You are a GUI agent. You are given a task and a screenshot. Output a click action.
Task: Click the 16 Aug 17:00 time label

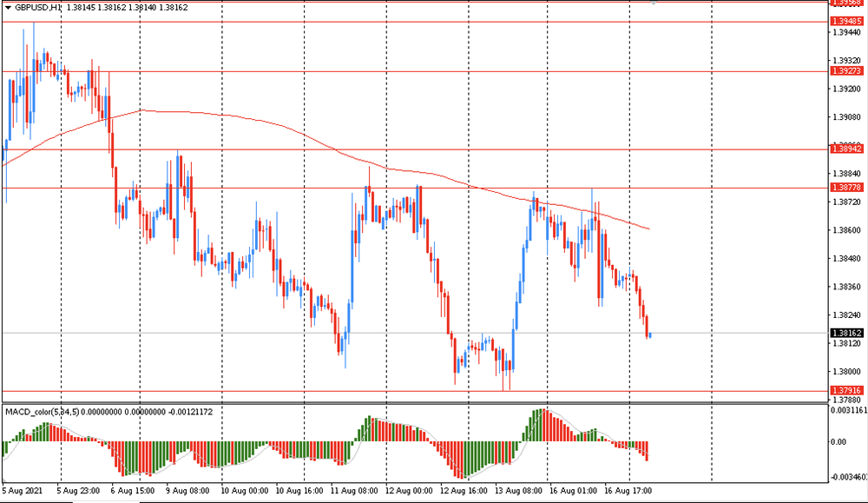click(x=628, y=491)
